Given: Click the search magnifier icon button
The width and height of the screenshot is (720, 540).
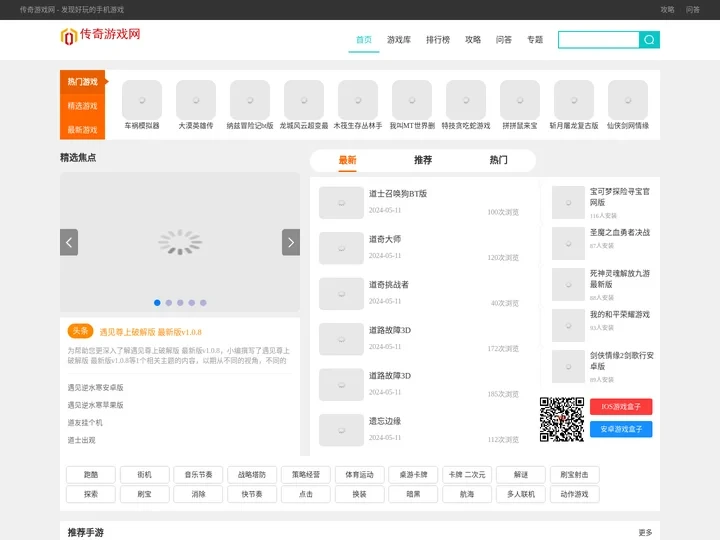Looking at the screenshot, I should [649, 39].
